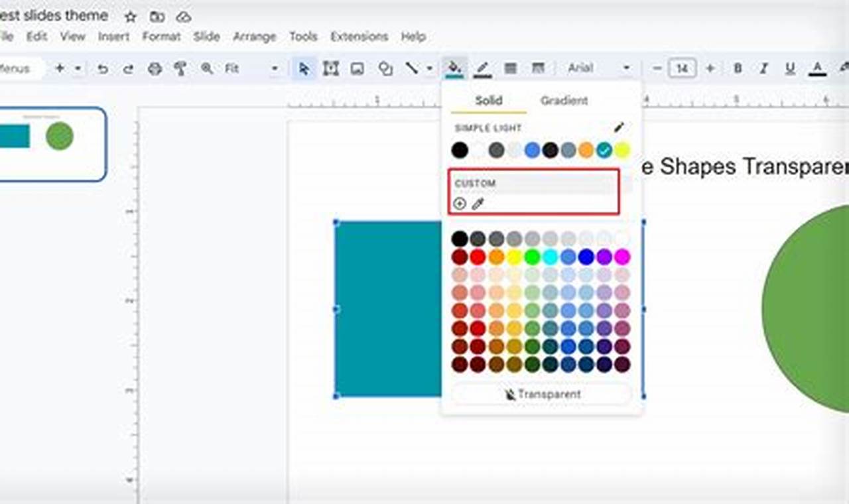Click the Print icon
Viewport: 849px width, 504px height.
[153, 68]
